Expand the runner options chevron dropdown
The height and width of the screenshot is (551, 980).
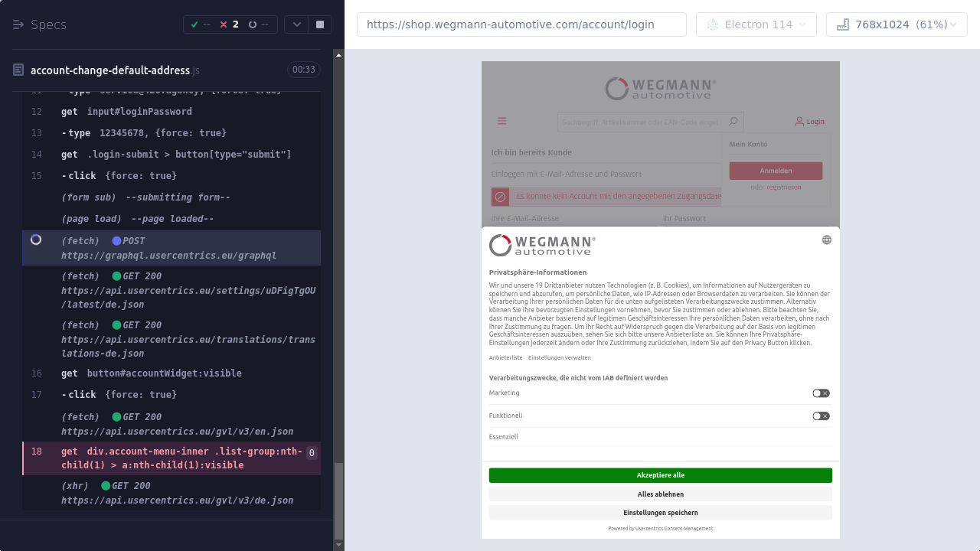click(296, 24)
